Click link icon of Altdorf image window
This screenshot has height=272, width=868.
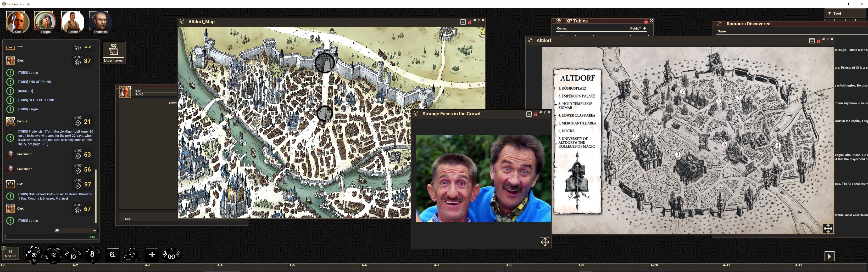coord(530,40)
